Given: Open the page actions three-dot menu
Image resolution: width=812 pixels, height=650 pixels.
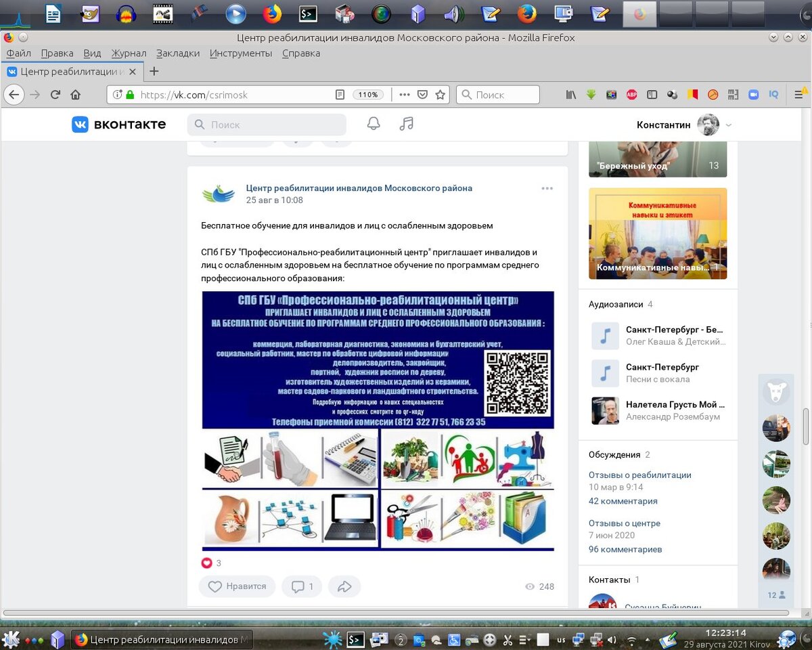Looking at the screenshot, I should pos(404,95).
